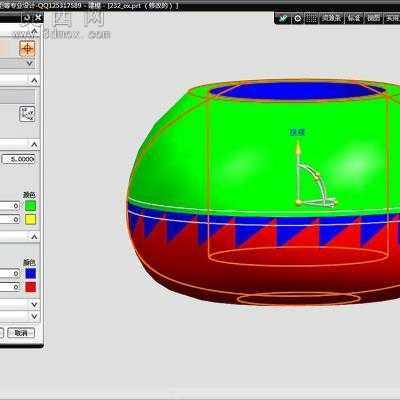The width and height of the screenshot is (400, 400).
Task: Collapse the section above the orange target icon
Action: pos(34,32)
